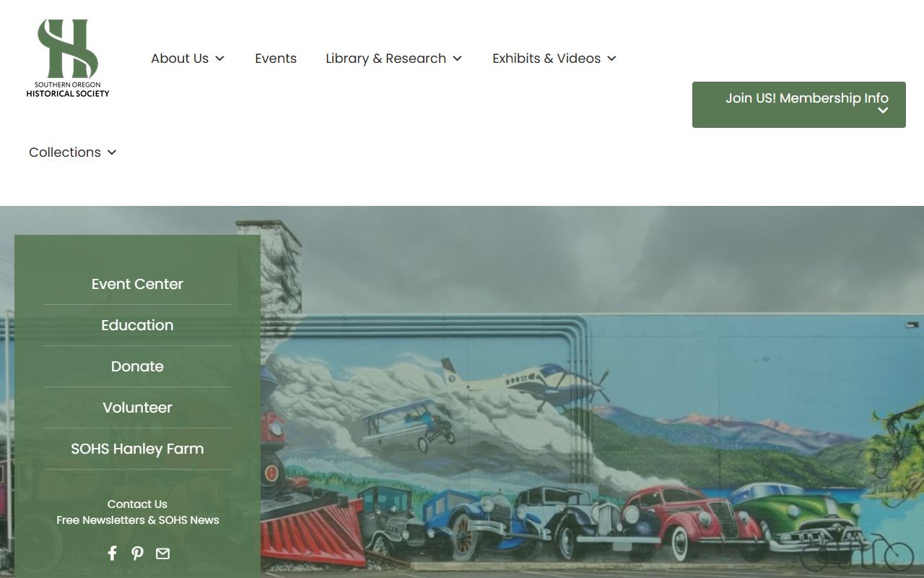Open the Education link
The image size is (924, 578).
[137, 325]
